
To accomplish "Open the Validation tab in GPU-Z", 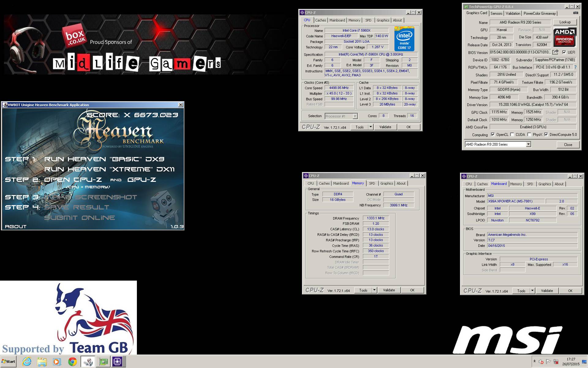I will tap(513, 13).
